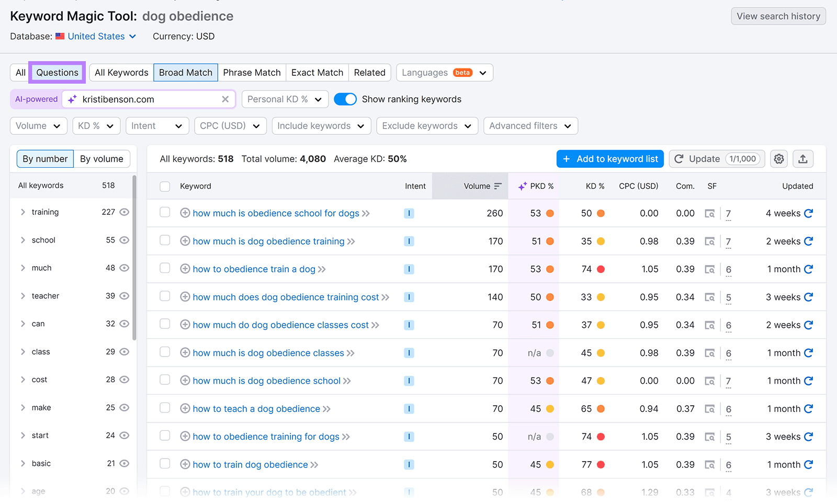Click the AI-powered sparkle icon in search field
Screen dimensions: 837x504
click(x=72, y=99)
